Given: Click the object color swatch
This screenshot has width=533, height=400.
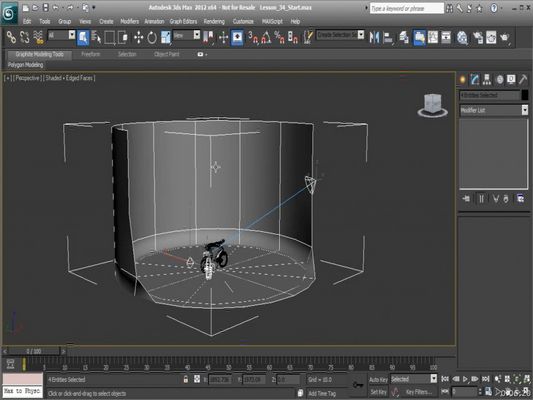Looking at the screenshot, I should (x=525, y=95).
